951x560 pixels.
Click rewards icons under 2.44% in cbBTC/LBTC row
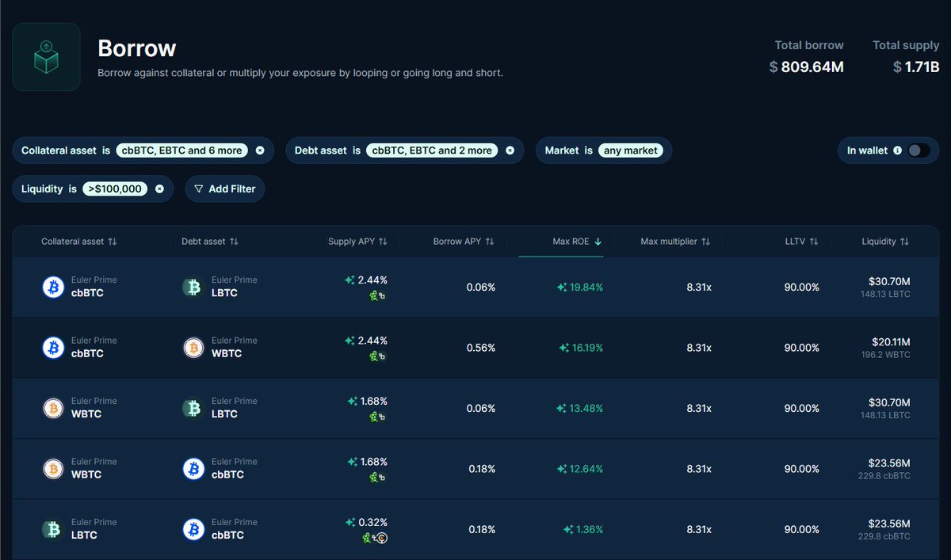(378, 295)
